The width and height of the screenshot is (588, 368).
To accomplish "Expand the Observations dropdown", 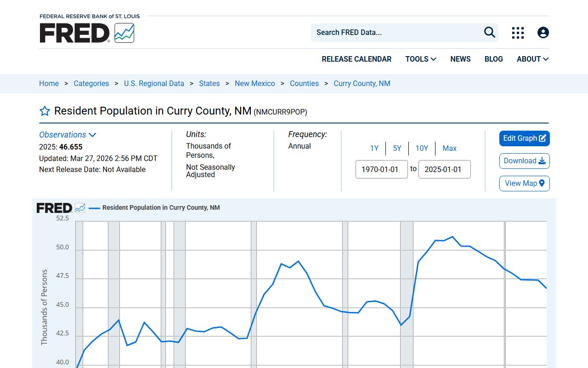I will click(x=68, y=135).
